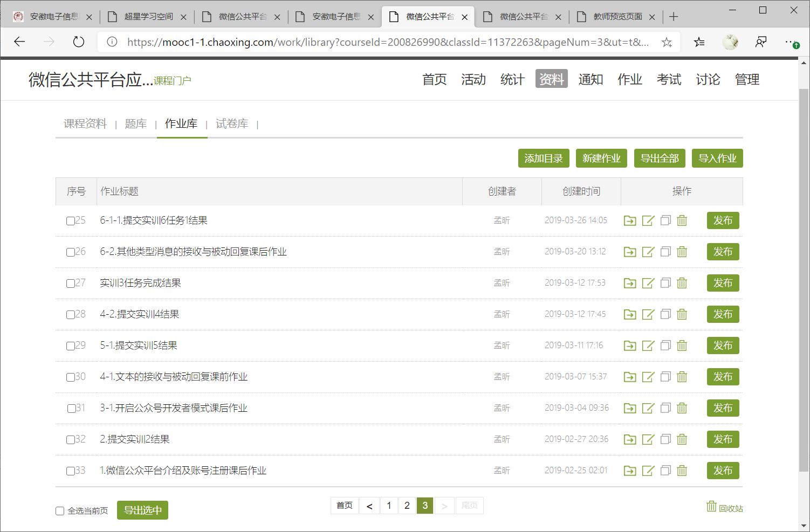Click the edit icon for row 26
810x532 pixels.
click(x=648, y=252)
